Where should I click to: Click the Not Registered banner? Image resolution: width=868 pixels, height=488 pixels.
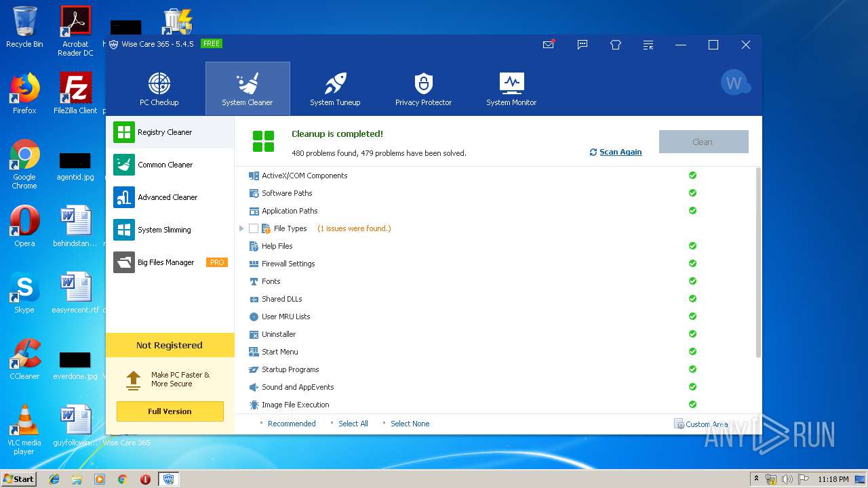(170, 345)
